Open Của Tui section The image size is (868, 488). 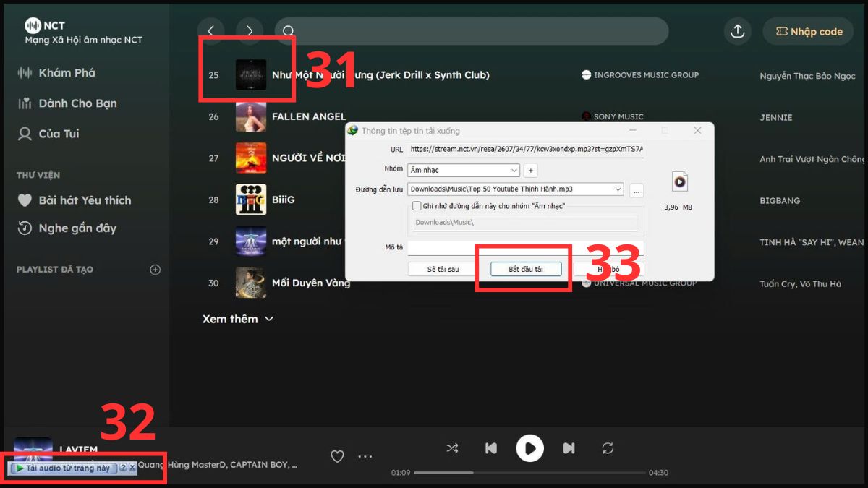(x=48, y=134)
